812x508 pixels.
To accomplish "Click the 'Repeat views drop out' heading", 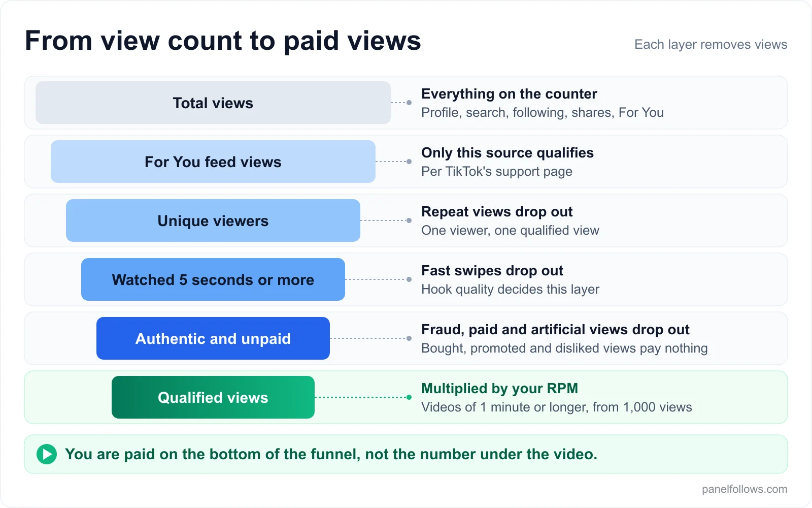I will (x=497, y=212).
